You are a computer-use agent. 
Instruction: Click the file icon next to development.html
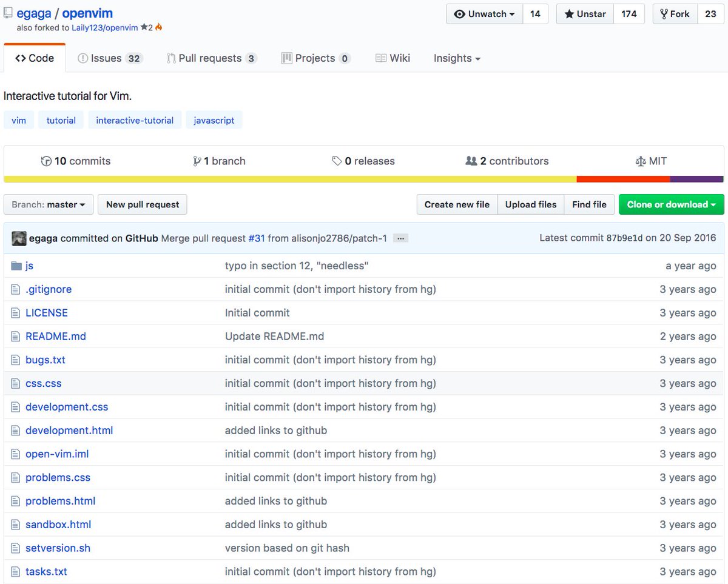(16, 431)
